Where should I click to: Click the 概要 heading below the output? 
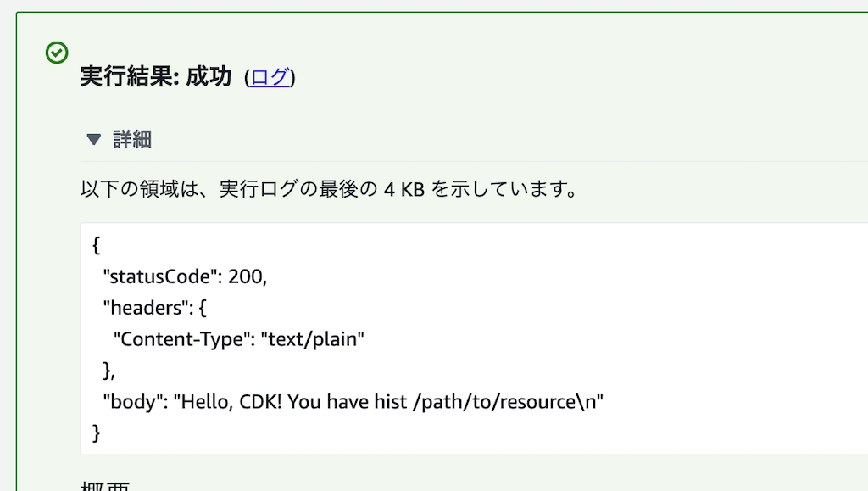tap(105, 486)
